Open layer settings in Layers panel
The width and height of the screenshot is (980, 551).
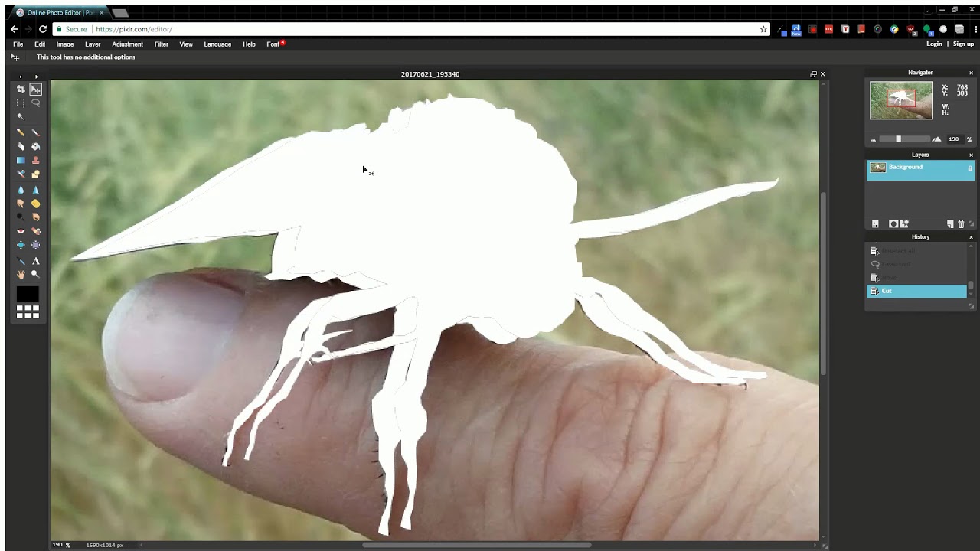(875, 224)
